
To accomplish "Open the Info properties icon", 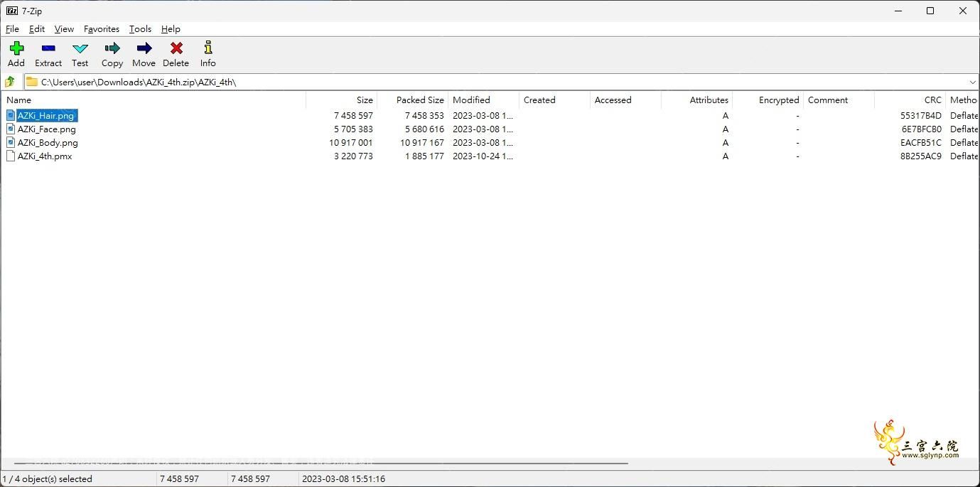I will 208,48.
